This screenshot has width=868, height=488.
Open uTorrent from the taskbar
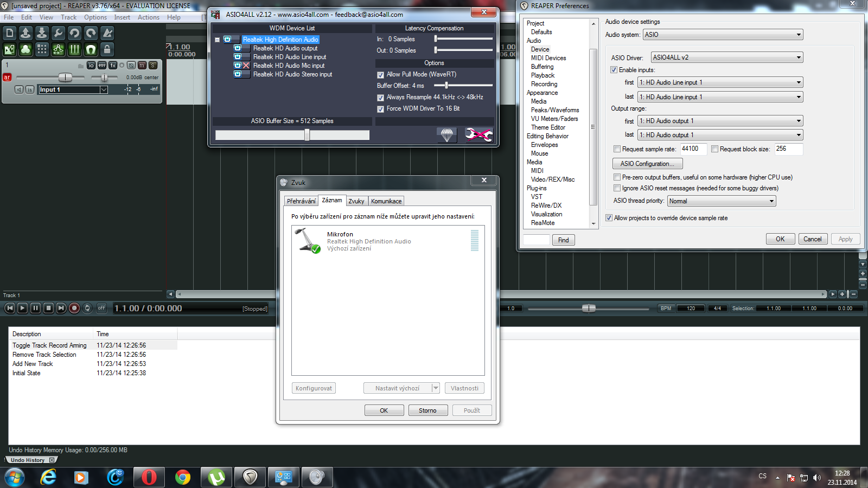[x=216, y=477]
